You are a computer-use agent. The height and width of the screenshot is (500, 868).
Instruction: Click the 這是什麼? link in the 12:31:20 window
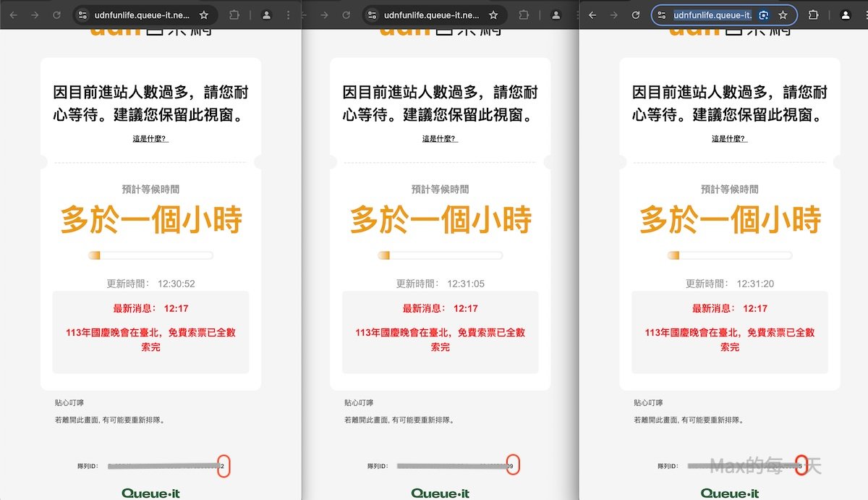click(x=729, y=139)
